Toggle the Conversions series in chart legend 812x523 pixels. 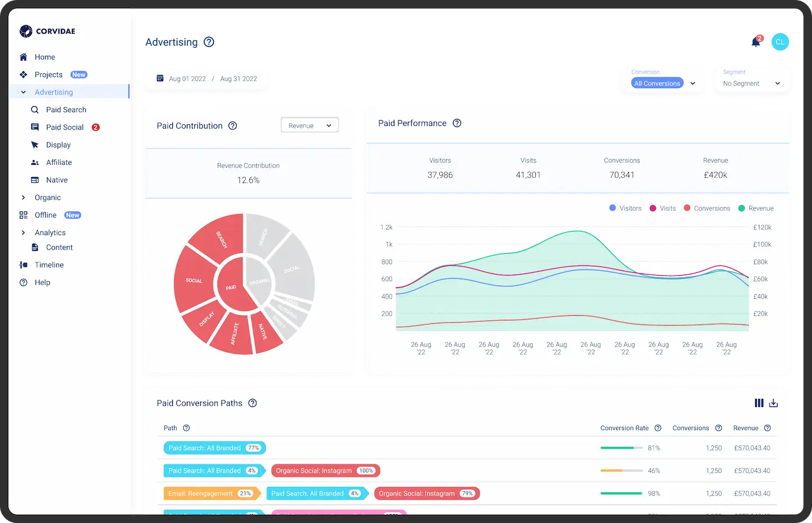point(707,208)
